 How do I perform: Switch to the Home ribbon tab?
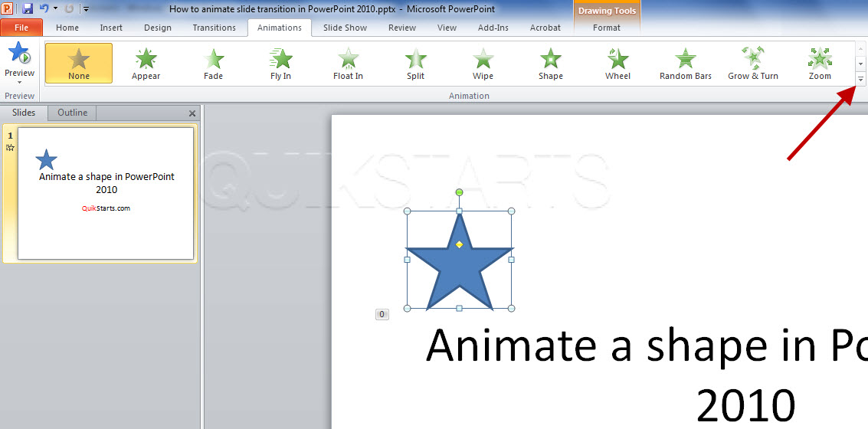click(67, 28)
